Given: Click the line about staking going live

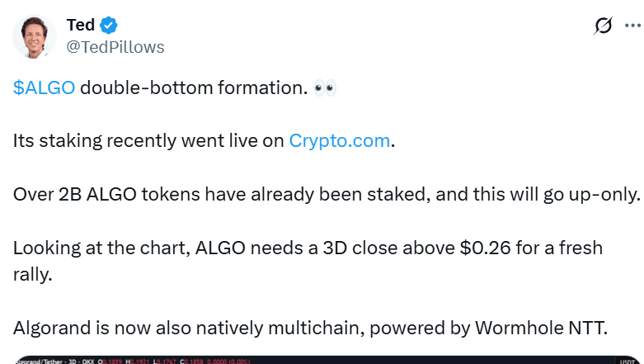Looking at the screenshot, I should (204, 141).
